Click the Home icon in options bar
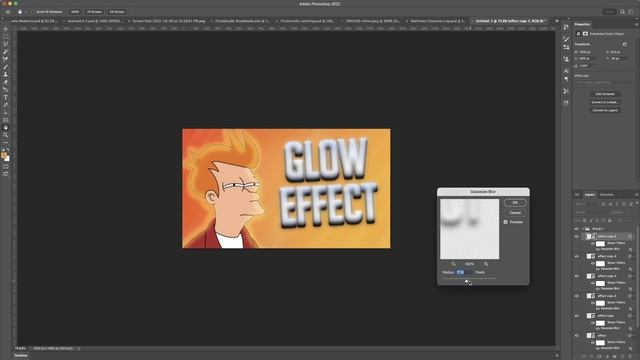Image resolution: width=640 pixels, height=360 pixels. [8, 12]
